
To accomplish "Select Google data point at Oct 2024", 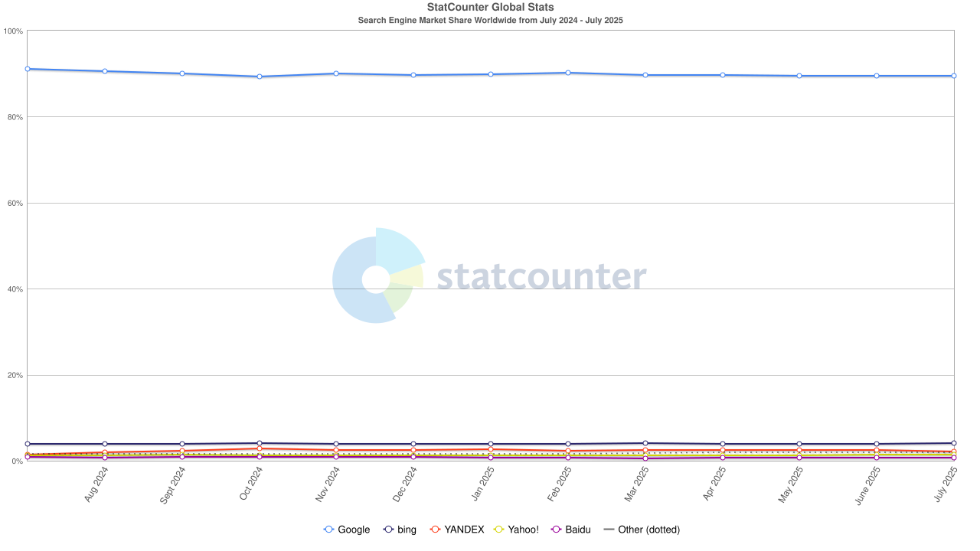I will 260,77.
